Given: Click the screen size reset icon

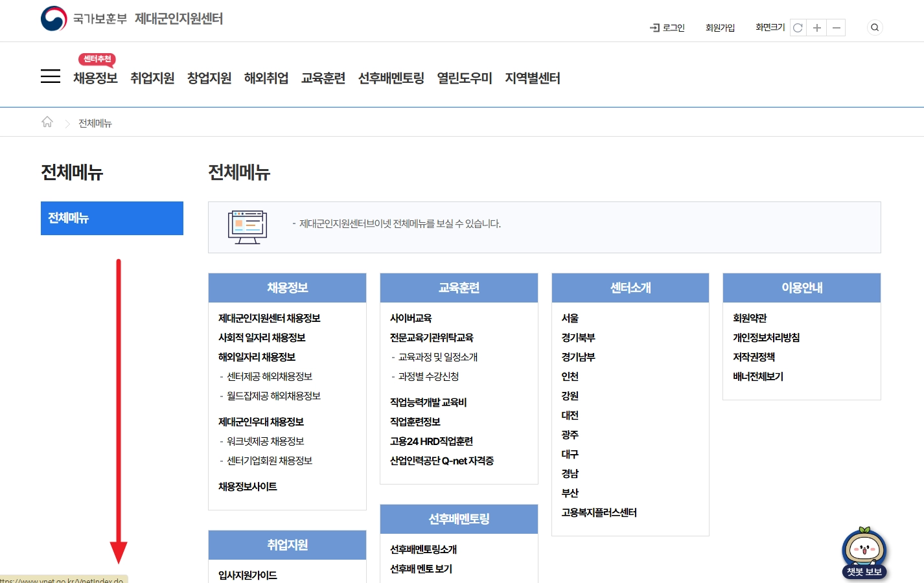Looking at the screenshot, I should tap(797, 28).
